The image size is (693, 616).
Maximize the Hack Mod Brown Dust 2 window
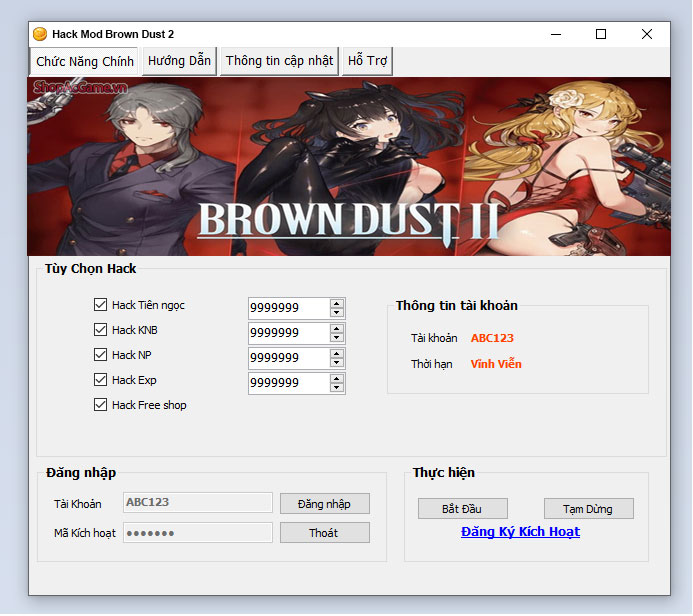(601, 34)
